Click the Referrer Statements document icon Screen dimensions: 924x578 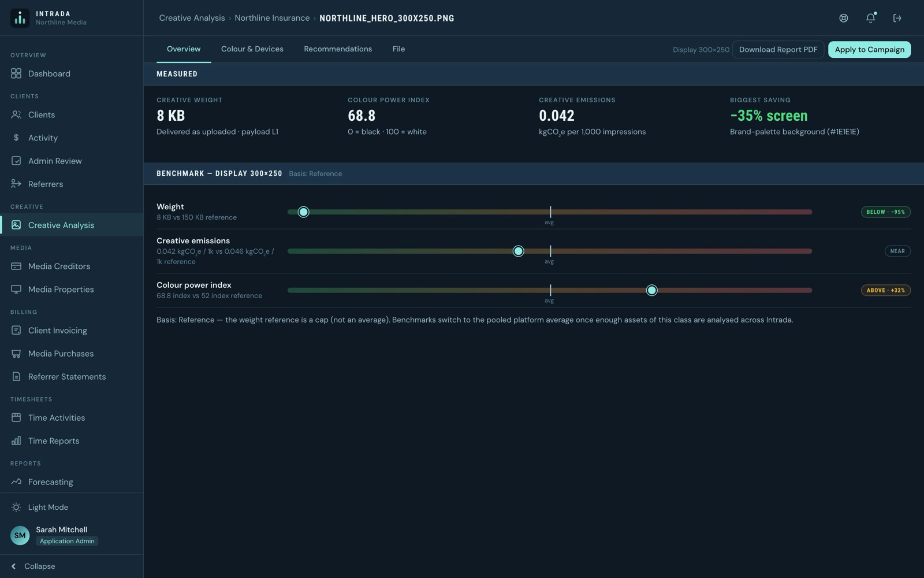pos(16,376)
